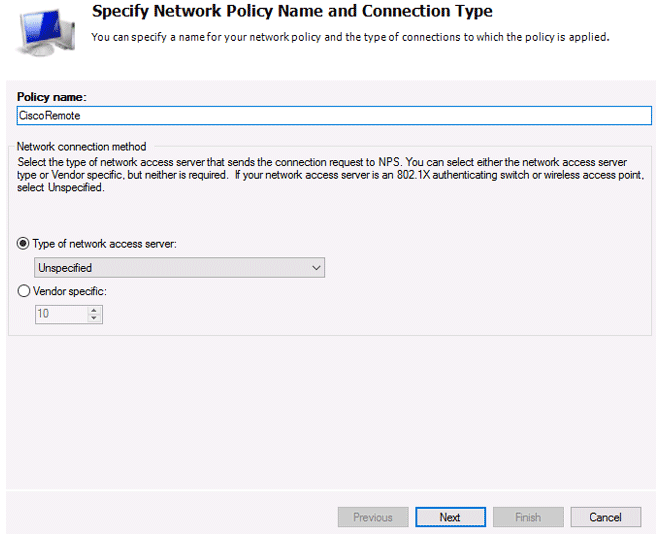Click the Policy name label

click(52, 97)
